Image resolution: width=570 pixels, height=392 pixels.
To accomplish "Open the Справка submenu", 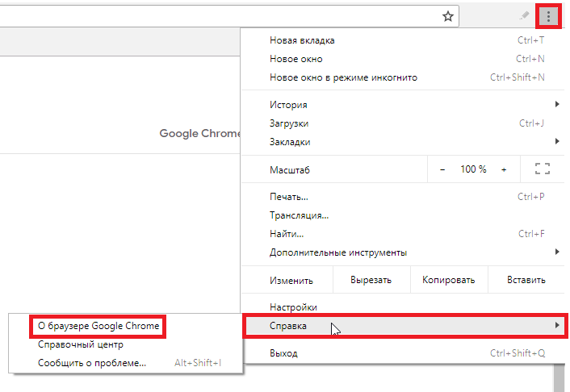I will point(404,326).
